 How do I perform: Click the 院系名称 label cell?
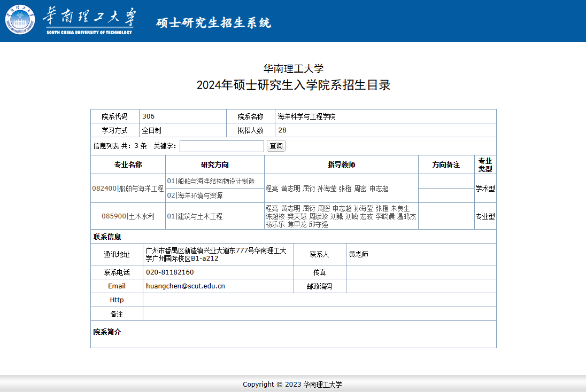251,116
